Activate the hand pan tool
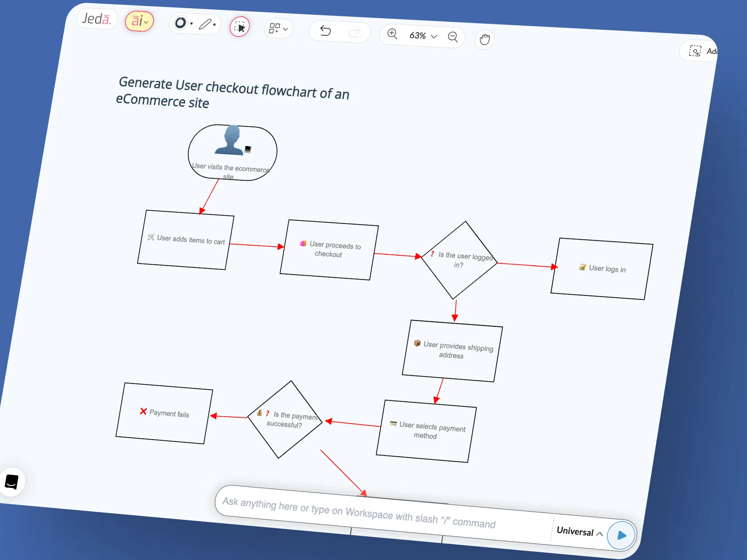 point(484,39)
